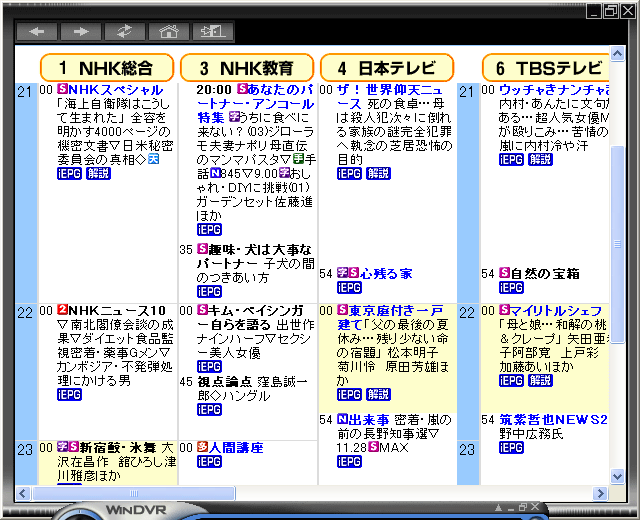
Task: Click the vertical scrollbar up arrow
Action: pos(617,53)
